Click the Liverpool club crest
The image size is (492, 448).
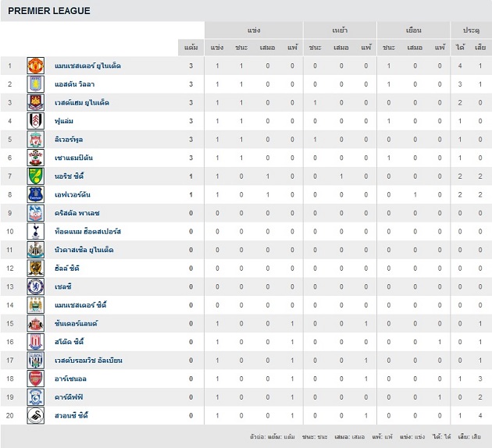coord(36,140)
